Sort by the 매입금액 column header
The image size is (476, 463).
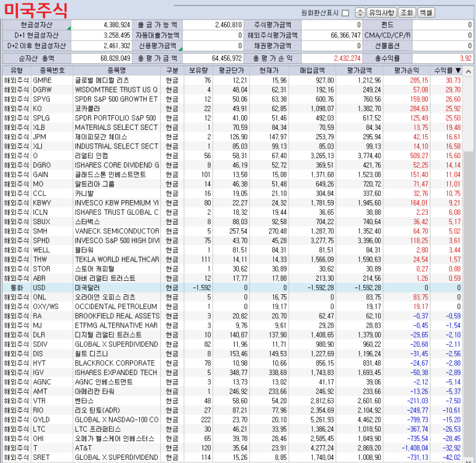[312, 70]
